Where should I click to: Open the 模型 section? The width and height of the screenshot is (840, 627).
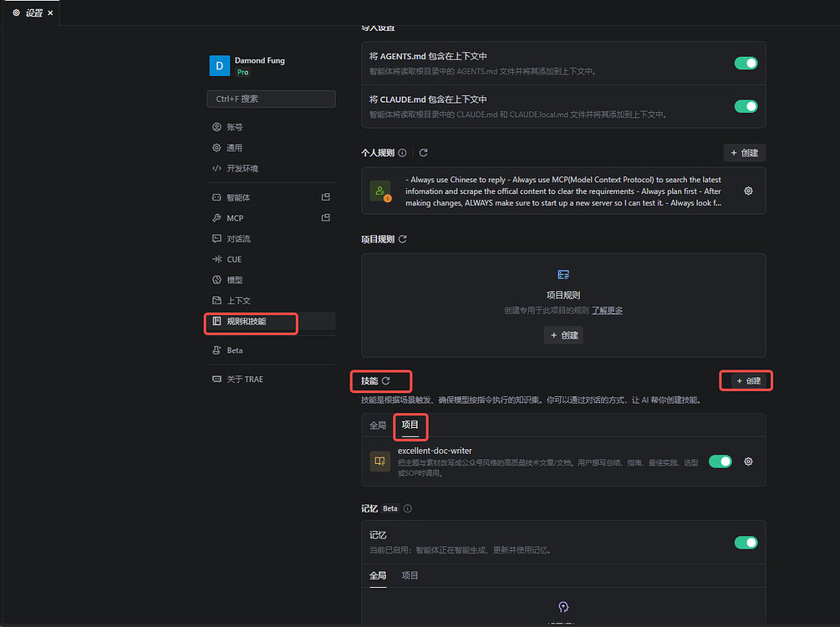271,280
